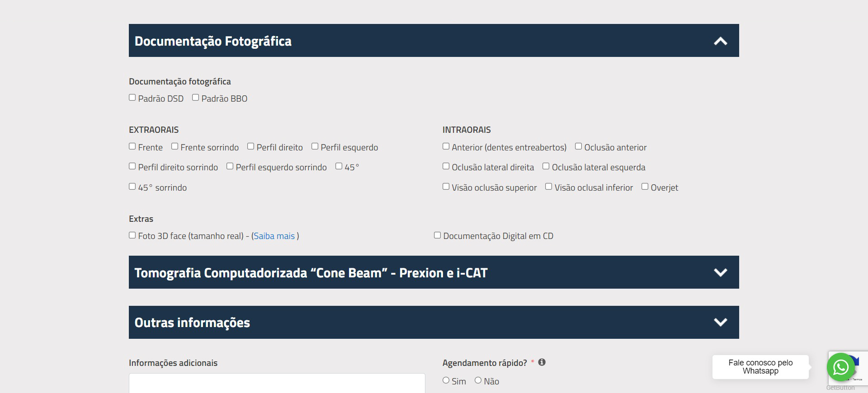Check Documentação Digital em CD

tap(438, 235)
